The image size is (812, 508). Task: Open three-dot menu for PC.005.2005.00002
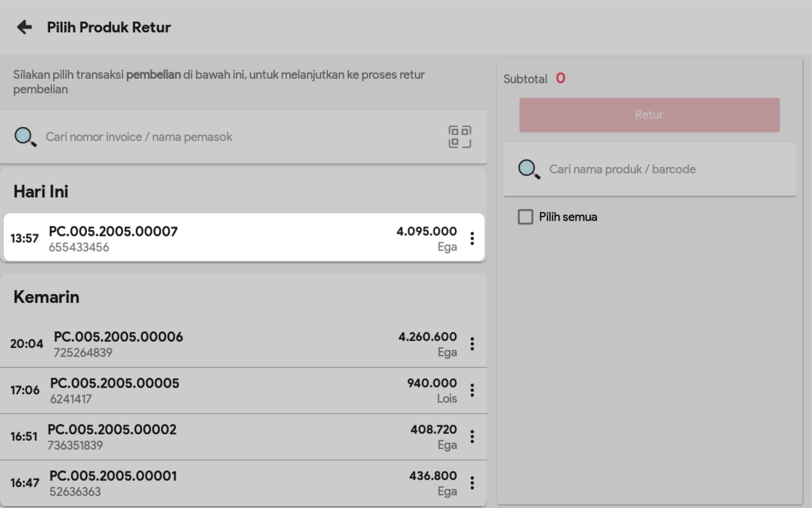pyautogui.click(x=472, y=436)
